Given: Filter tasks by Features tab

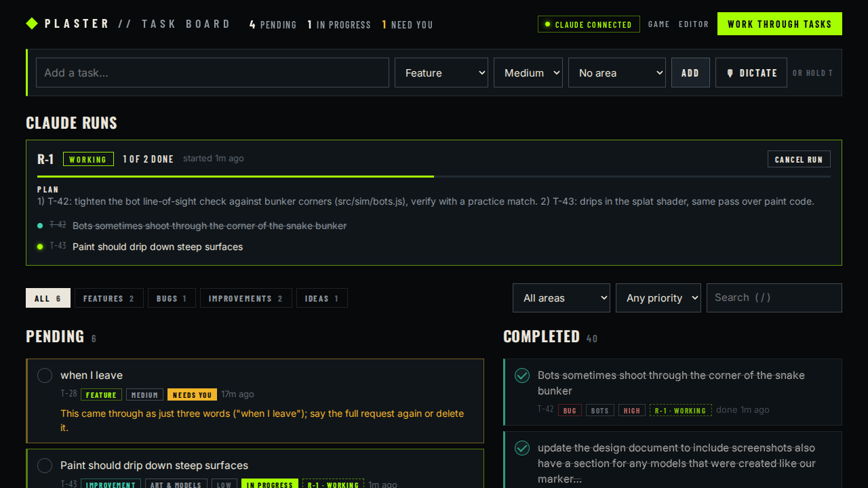Looking at the screenshot, I should (x=109, y=298).
